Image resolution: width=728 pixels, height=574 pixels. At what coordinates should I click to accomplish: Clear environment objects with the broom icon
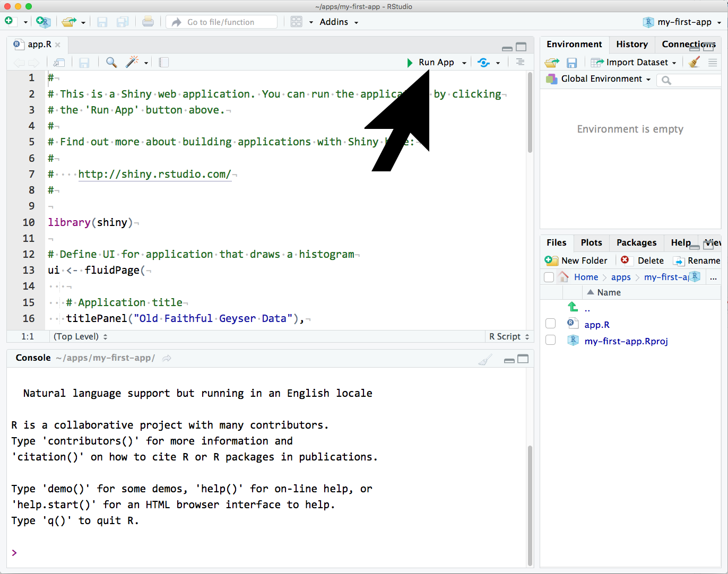(x=694, y=62)
